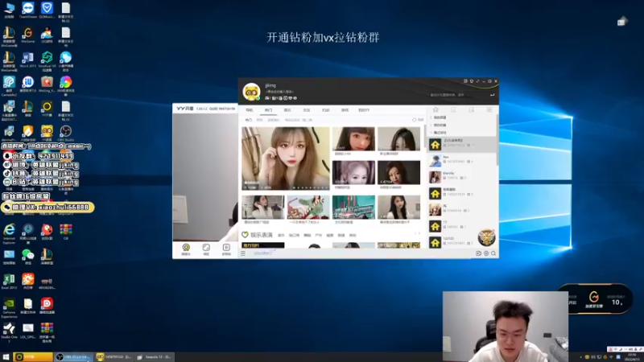644x362 pixels.
Task: Click the return-arrow icon in YY header
Action: point(492,95)
